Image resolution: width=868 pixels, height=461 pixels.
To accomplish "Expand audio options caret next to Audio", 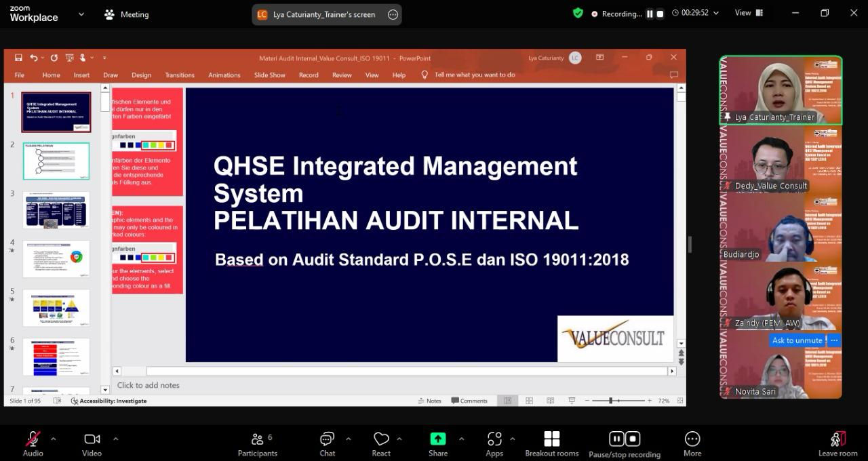I will click(x=53, y=439).
